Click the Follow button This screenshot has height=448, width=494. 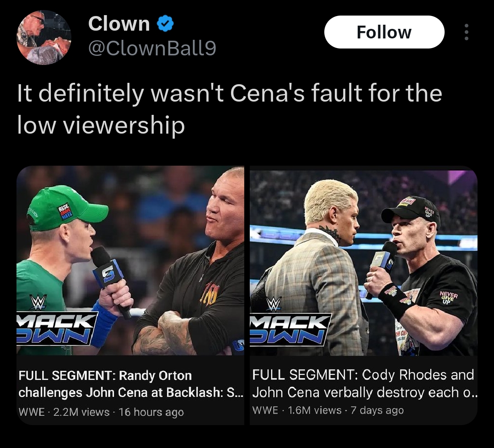tap(384, 32)
